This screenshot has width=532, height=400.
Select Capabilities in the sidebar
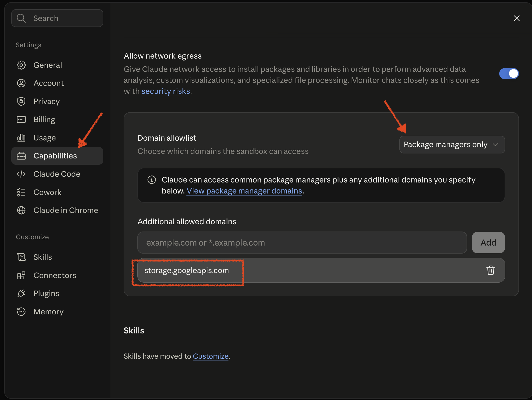click(57, 156)
